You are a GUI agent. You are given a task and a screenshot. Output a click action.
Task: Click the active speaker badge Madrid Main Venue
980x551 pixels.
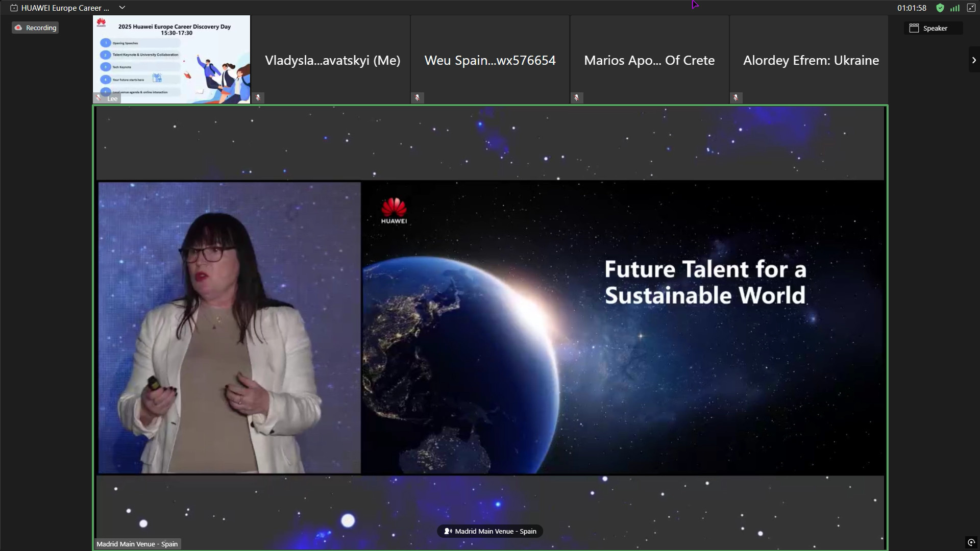[x=490, y=531]
